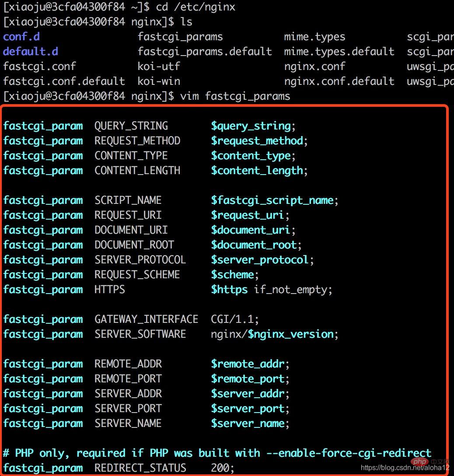
Task: Click the $fastcgi_script_name variable
Action: pyautogui.click(x=272, y=201)
